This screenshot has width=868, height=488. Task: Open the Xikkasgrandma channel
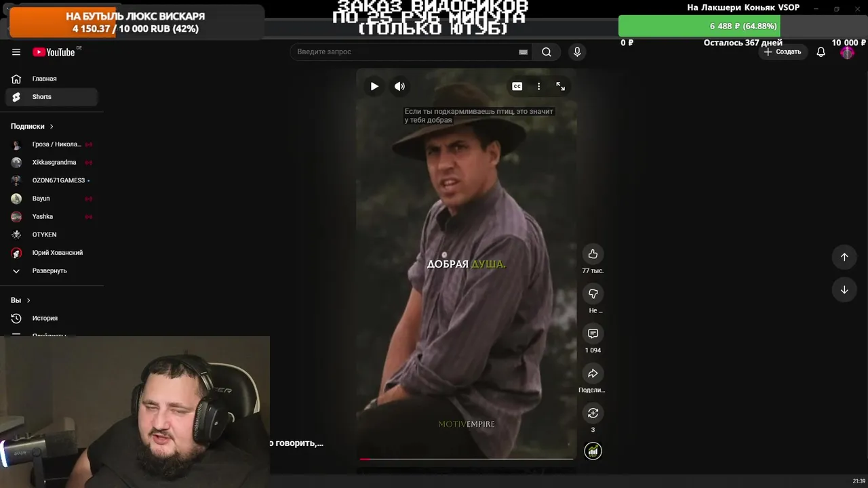coord(52,163)
